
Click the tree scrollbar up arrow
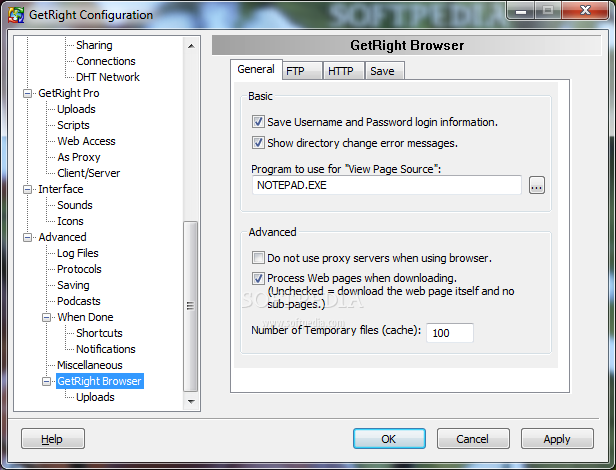tap(191, 46)
